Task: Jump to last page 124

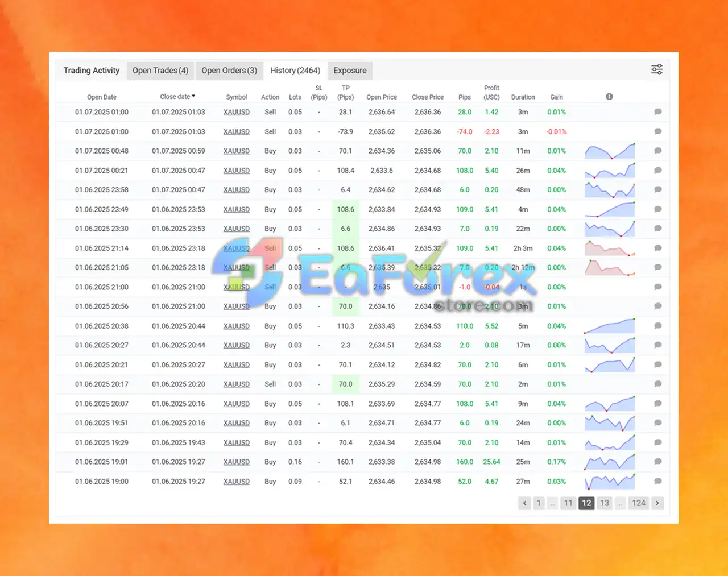Action: point(639,503)
